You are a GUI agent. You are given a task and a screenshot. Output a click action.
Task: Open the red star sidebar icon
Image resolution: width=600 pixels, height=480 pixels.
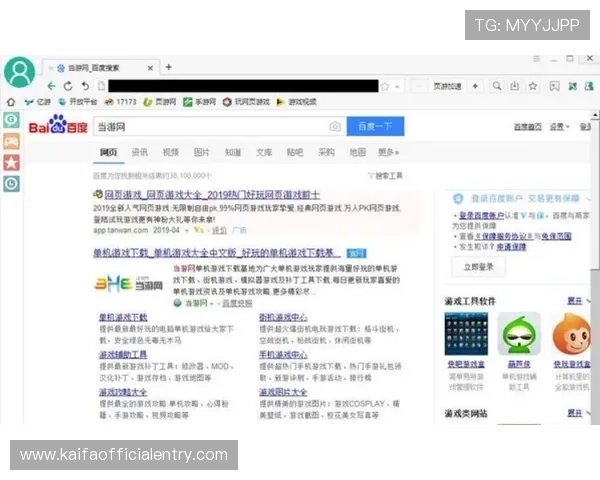[11, 163]
